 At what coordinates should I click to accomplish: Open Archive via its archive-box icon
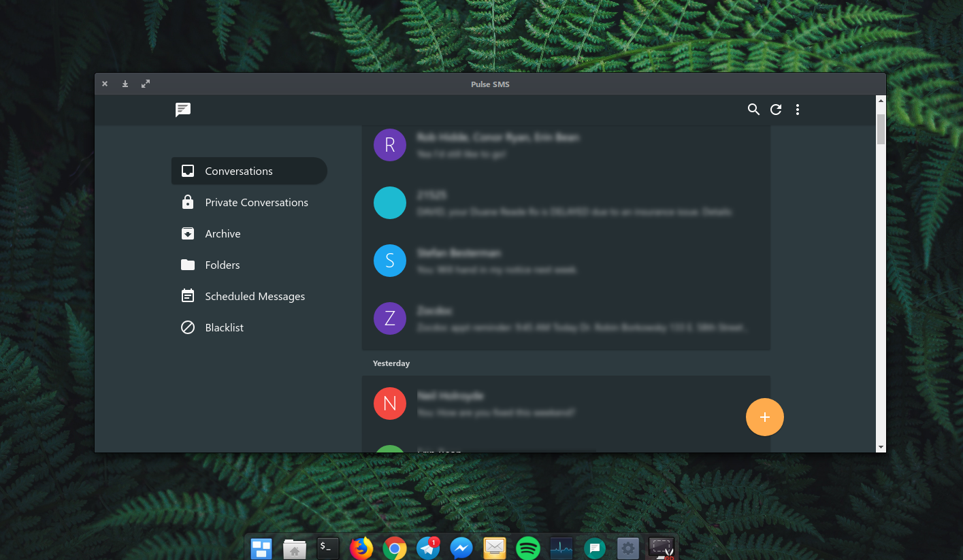(188, 233)
